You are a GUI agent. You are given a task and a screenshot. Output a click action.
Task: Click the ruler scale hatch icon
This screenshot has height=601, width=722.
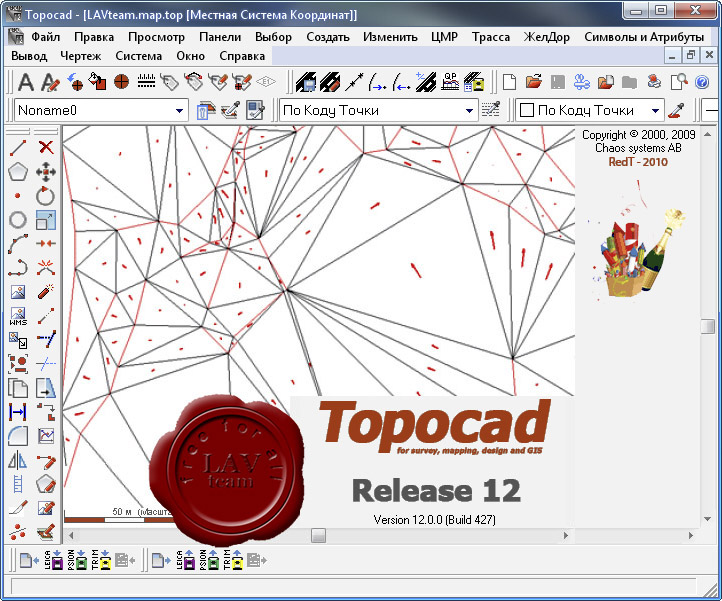[146, 82]
